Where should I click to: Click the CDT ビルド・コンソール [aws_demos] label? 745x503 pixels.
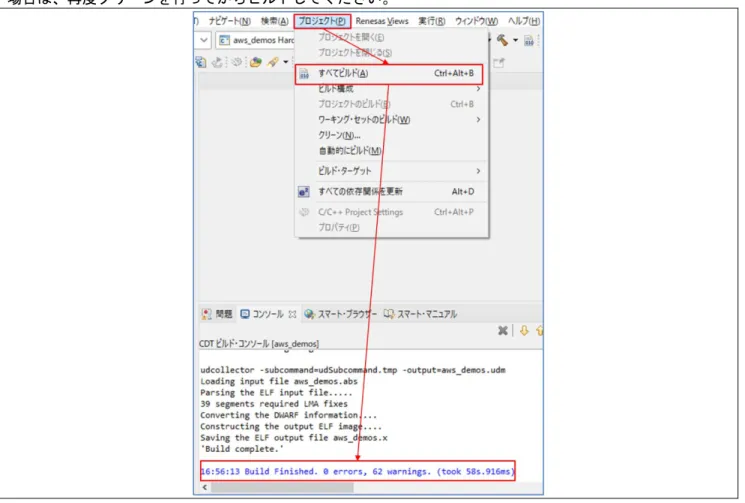click(259, 343)
